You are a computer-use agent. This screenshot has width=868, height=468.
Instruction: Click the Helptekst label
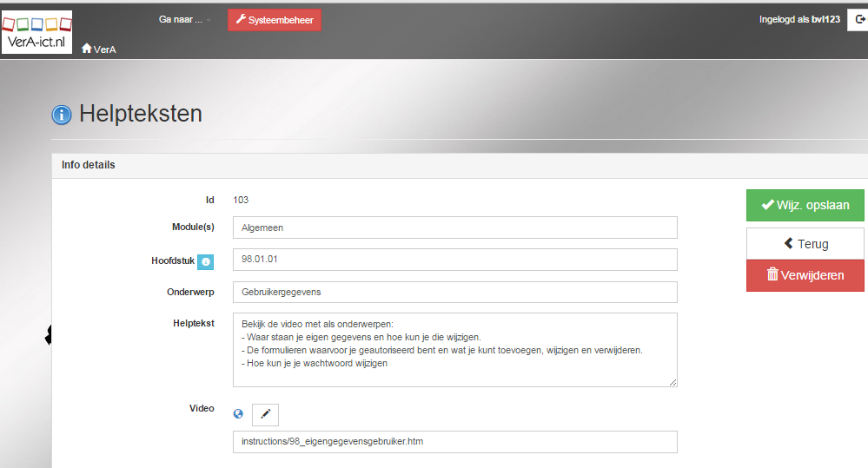(x=193, y=323)
